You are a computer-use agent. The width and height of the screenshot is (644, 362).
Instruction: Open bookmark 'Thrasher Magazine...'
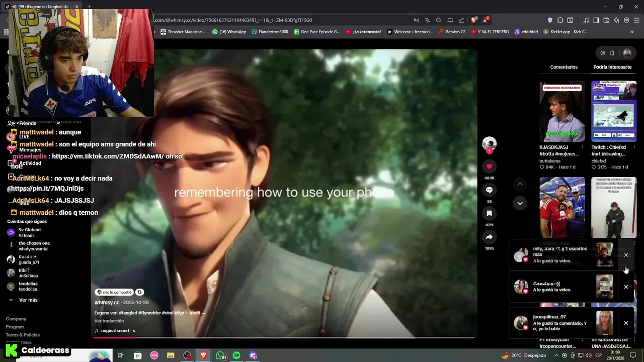(x=182, y=32)
